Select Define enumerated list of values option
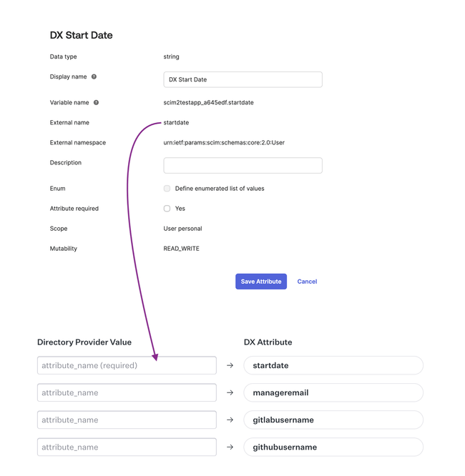This screenshot has height=476, width=465. click(167, 189)
